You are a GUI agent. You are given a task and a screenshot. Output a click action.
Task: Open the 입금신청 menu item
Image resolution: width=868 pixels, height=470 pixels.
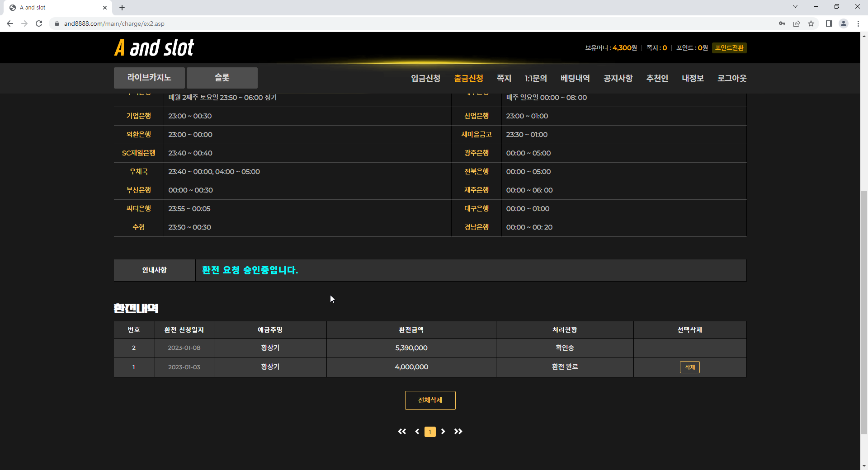pos(425,79)
